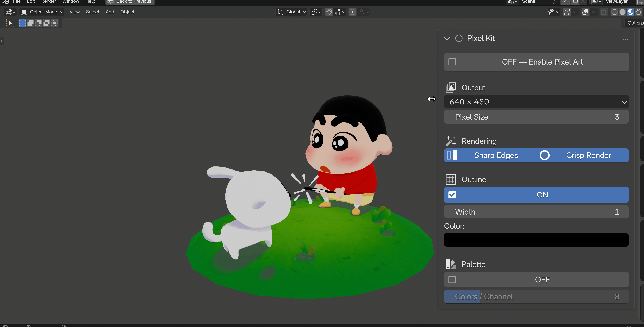This screenshot has width=644, height=327.
Task: Click the Pixel Size field
Action: 536,117
